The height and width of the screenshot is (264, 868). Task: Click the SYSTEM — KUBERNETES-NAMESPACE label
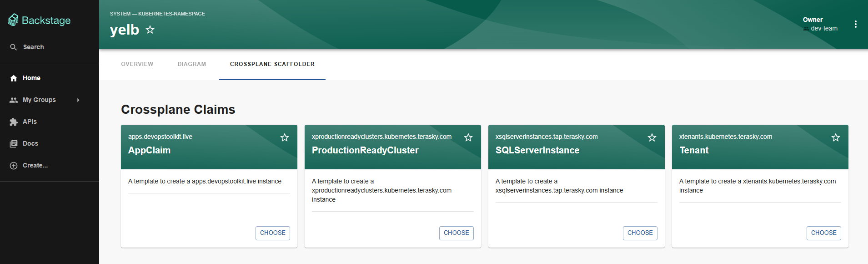tap(157, 14)
